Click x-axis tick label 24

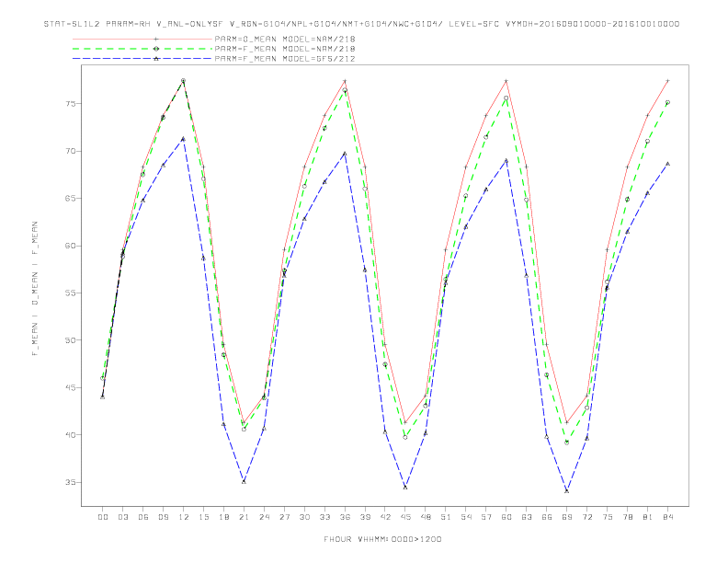click(264, 517)
